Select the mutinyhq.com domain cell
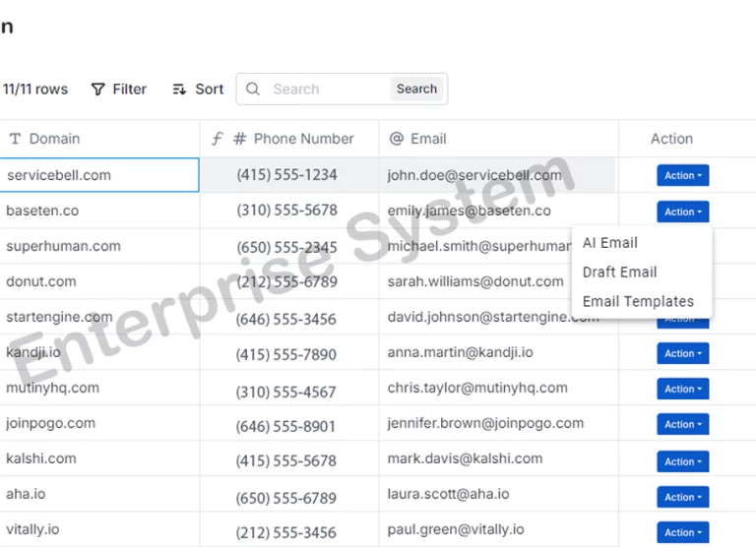 99,388
